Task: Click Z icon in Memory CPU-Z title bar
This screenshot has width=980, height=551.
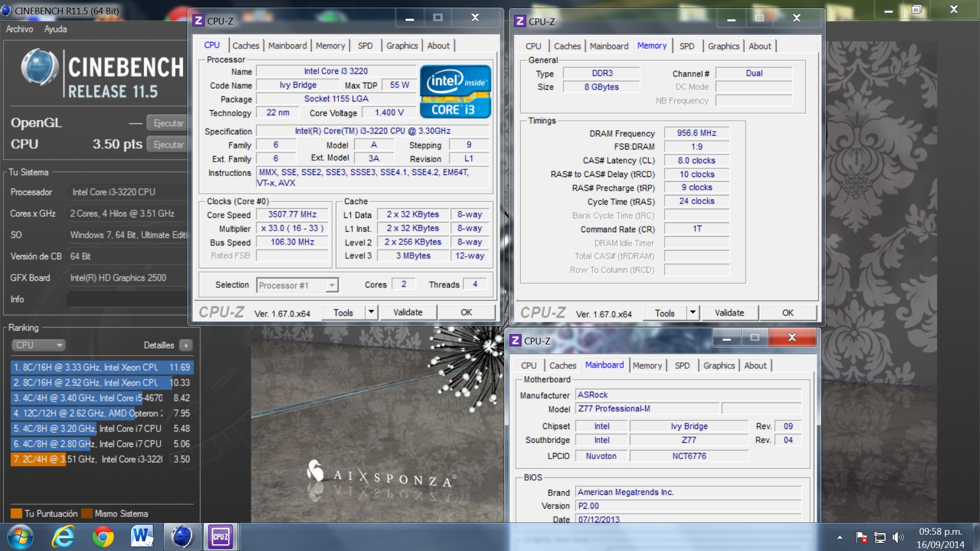Action: (x=520, y=21)
